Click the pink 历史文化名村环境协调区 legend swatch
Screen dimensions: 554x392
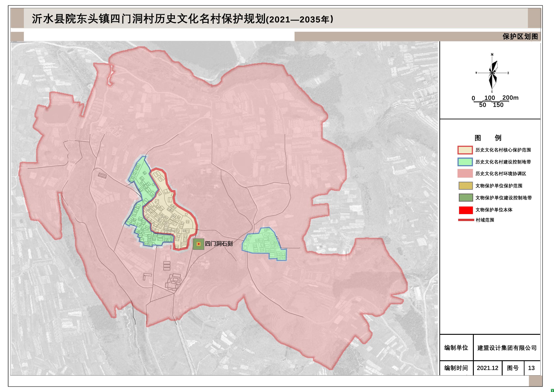coord(465,174)
